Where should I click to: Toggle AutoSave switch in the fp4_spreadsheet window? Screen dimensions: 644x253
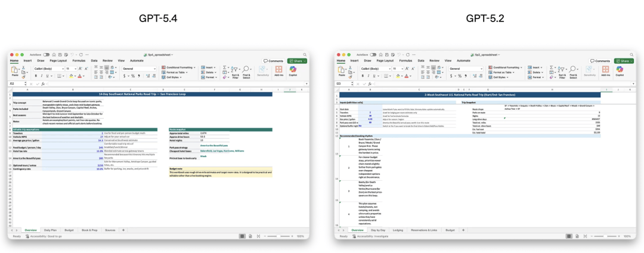[47, 54]
